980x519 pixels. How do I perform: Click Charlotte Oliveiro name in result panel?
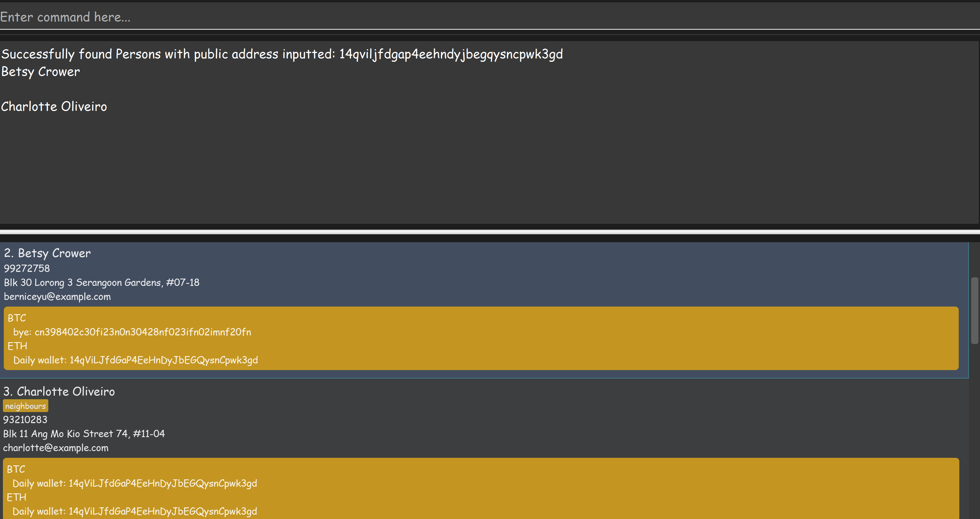tap(54, 107)
